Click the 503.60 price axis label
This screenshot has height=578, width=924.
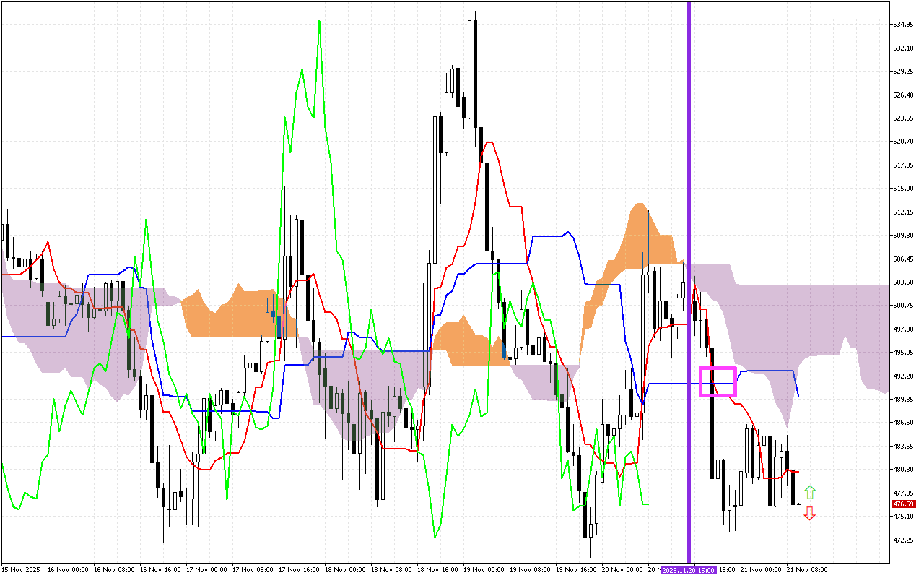coord(903,282)
